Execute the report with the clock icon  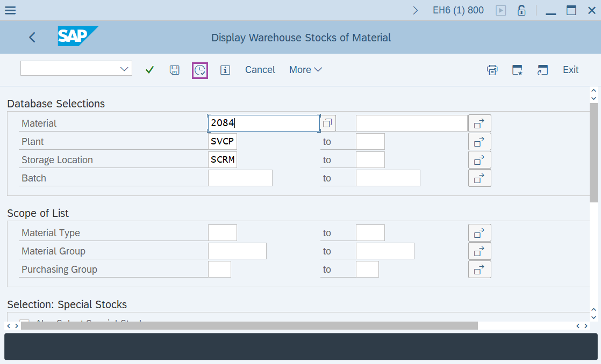point(199,70)
